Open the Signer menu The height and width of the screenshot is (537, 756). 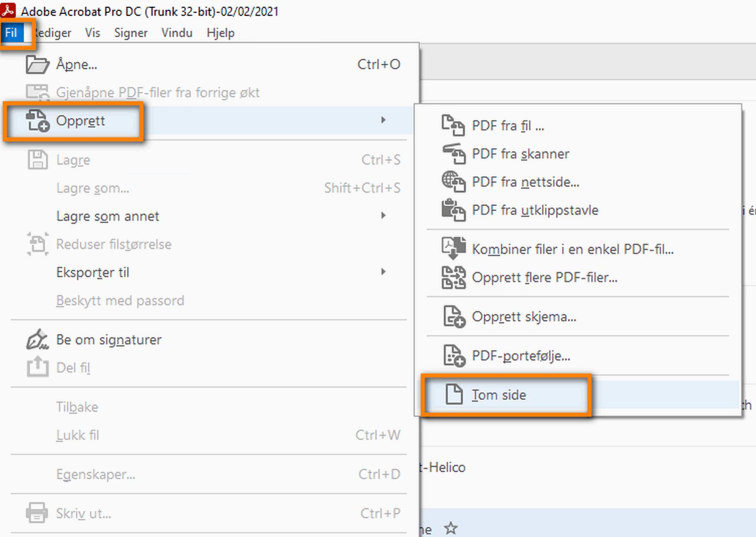(131, 33)
